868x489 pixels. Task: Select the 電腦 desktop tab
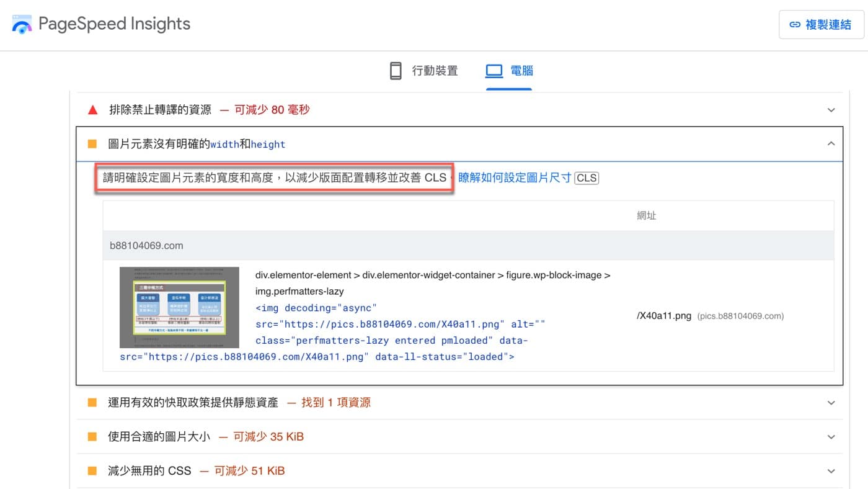pyautogui.click(x=509, y=71)
